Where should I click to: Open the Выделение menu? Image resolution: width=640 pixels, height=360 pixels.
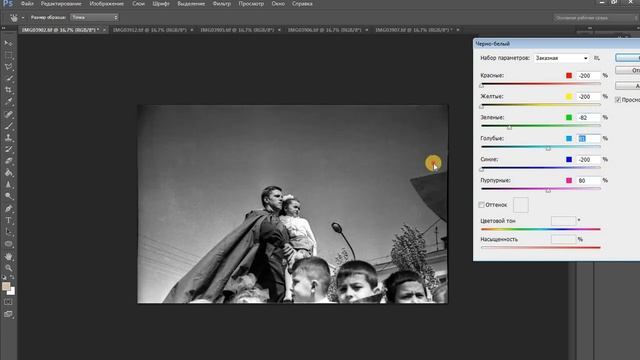(191, 4)
